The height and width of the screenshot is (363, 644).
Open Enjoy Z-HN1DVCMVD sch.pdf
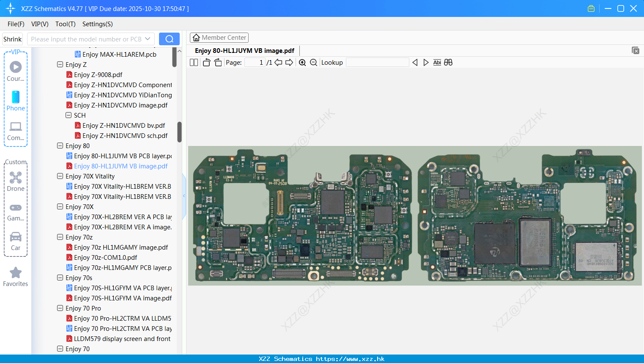tap(121, 136)
